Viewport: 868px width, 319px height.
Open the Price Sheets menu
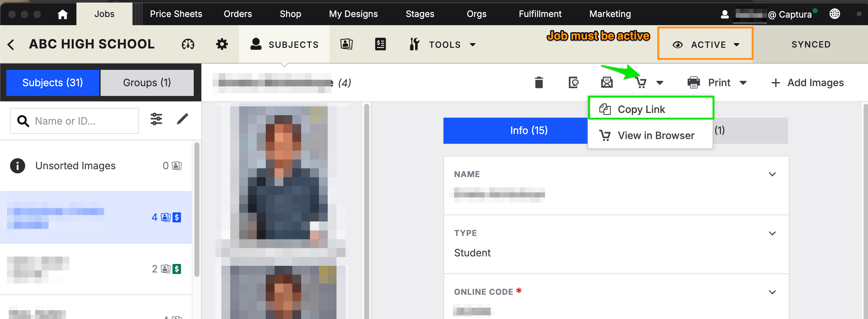176,14
